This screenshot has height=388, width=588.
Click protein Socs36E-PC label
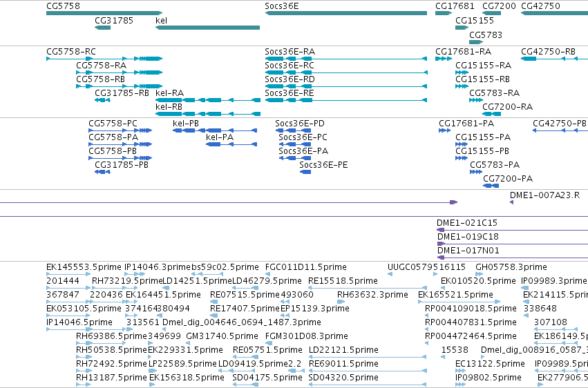303,137
